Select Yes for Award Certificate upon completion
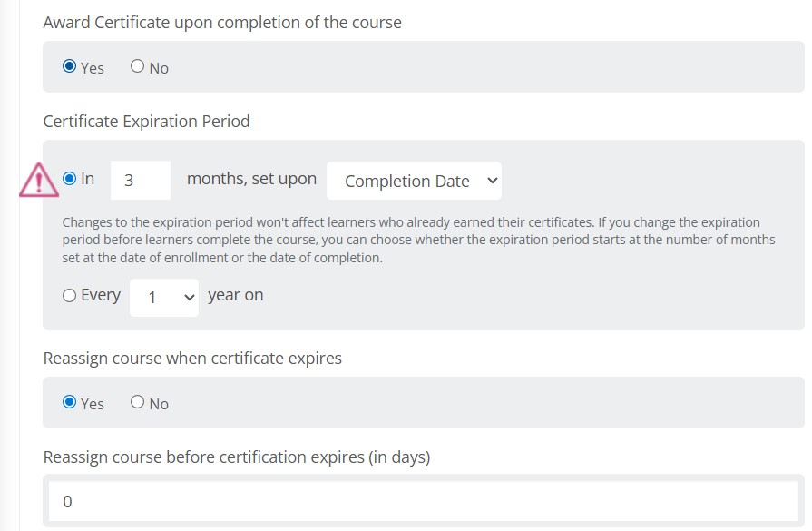812x531 pixels. [69, 66]
